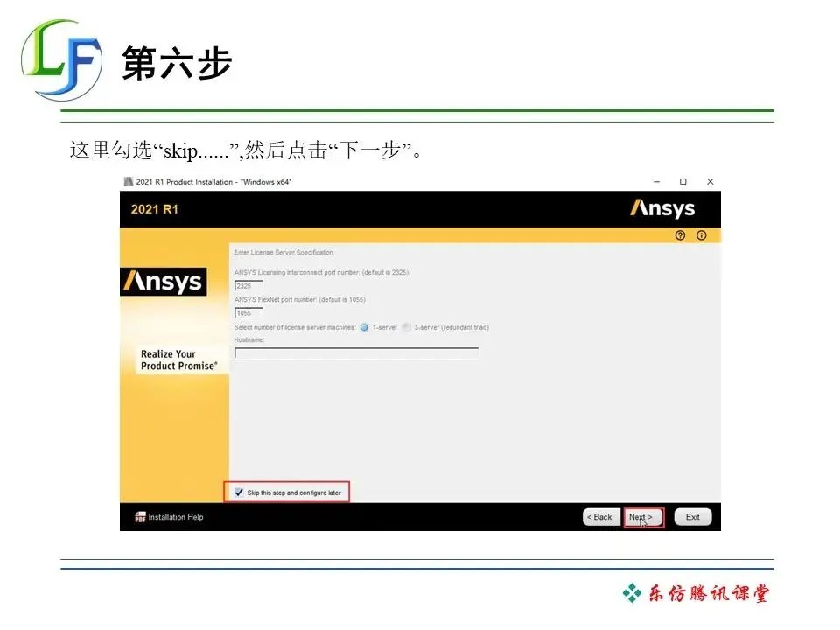The width and height of the screenshot is (840, 630).
Task: Click the Next button
Action: tap(643, 517)
